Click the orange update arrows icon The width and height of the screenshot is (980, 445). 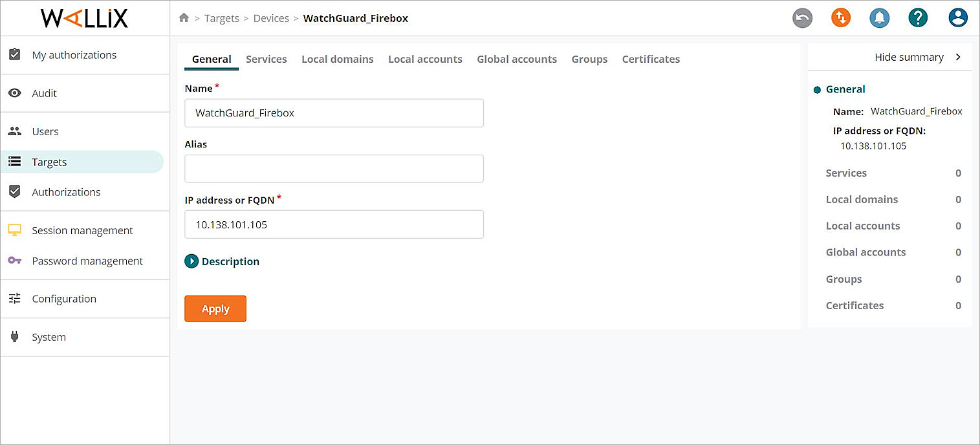point(840,17)
